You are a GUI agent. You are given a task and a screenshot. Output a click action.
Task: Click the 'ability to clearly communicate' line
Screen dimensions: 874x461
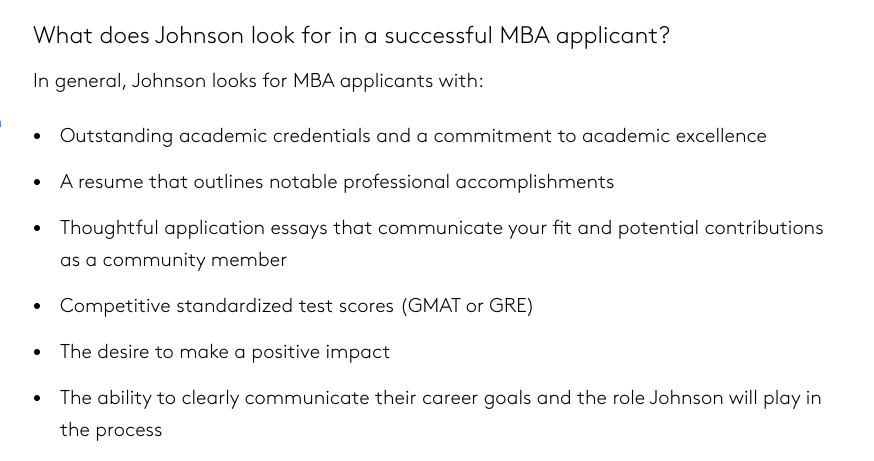(x=440, y=398)
